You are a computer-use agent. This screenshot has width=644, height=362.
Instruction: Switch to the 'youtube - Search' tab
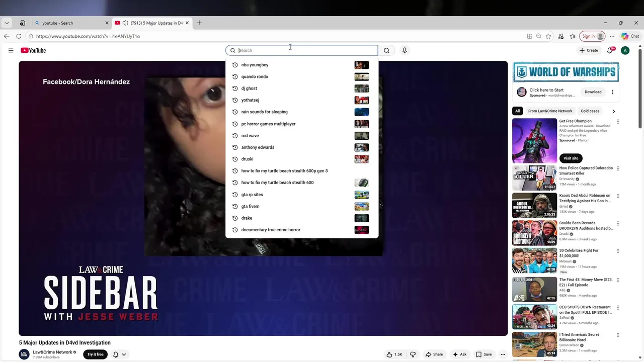[70, 23]
